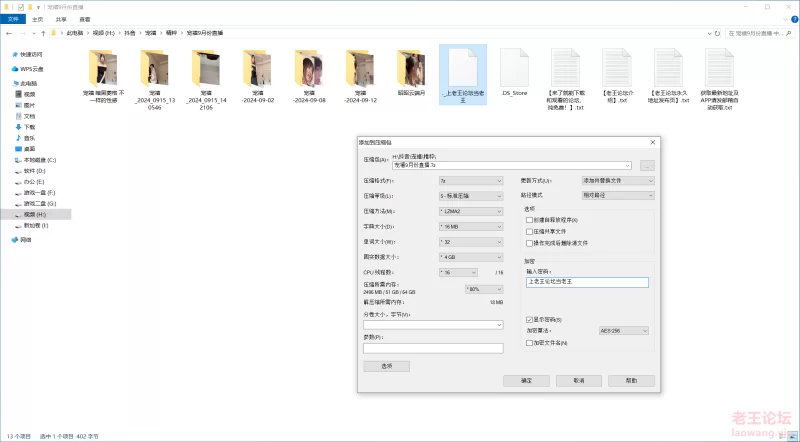Image resolution: width=800 pixels, height=442 pixels.
Task: Enable 加密文件名 encrypt file names checkbox
Action: (529, 343)
